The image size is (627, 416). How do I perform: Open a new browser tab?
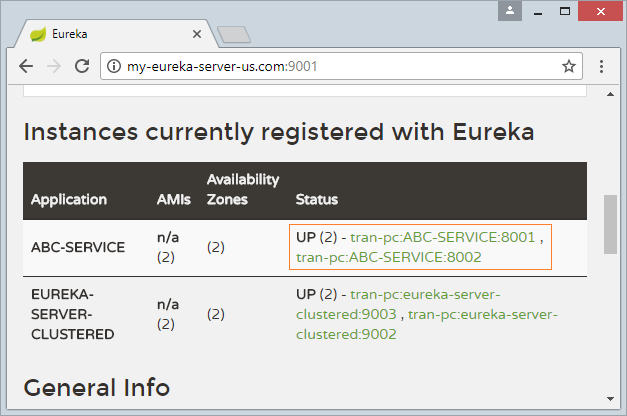pos(234,34)
